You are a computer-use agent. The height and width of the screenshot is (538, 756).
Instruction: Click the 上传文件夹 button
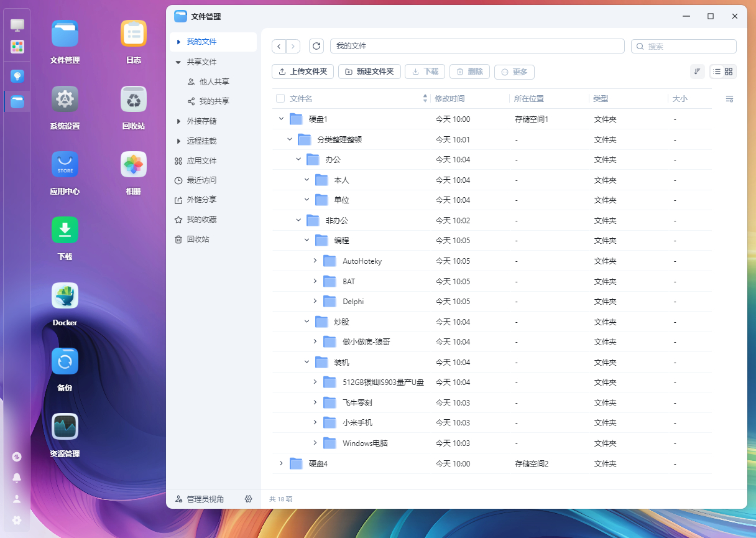point(303,72)
